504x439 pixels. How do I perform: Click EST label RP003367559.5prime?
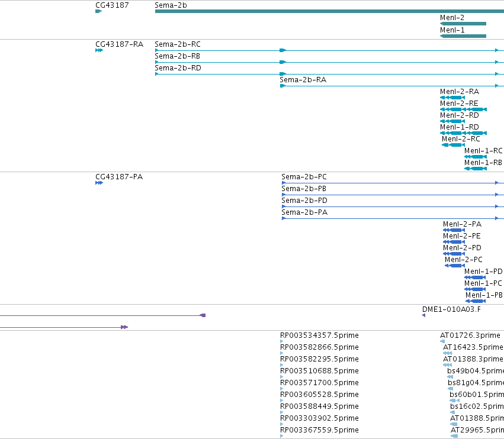click(x=319, y=430)
